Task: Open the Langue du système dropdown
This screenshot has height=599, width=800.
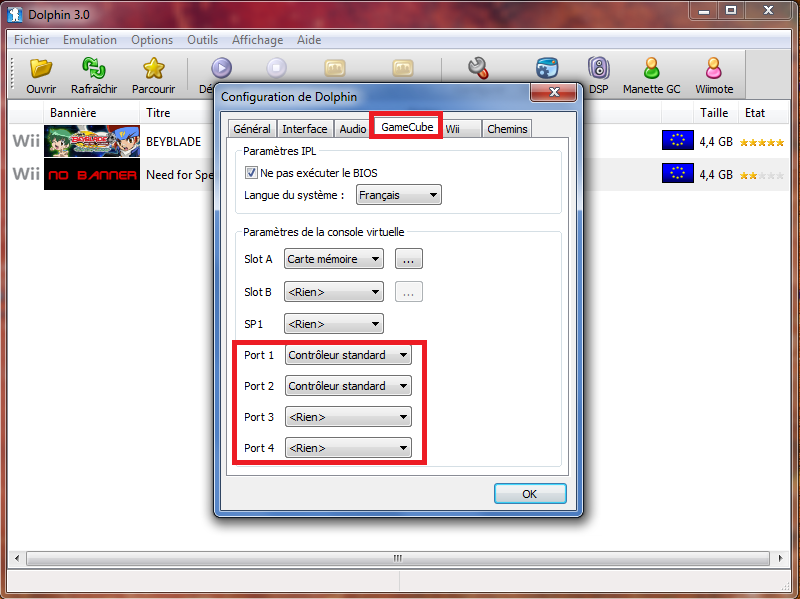Action: 398,195
